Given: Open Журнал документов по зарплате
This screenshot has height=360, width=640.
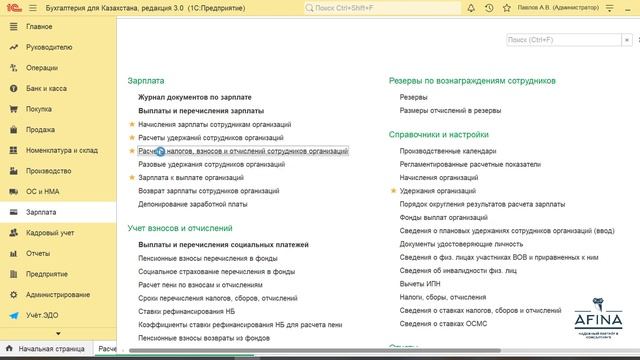Looking at the screenshot, I should [195, 97].
